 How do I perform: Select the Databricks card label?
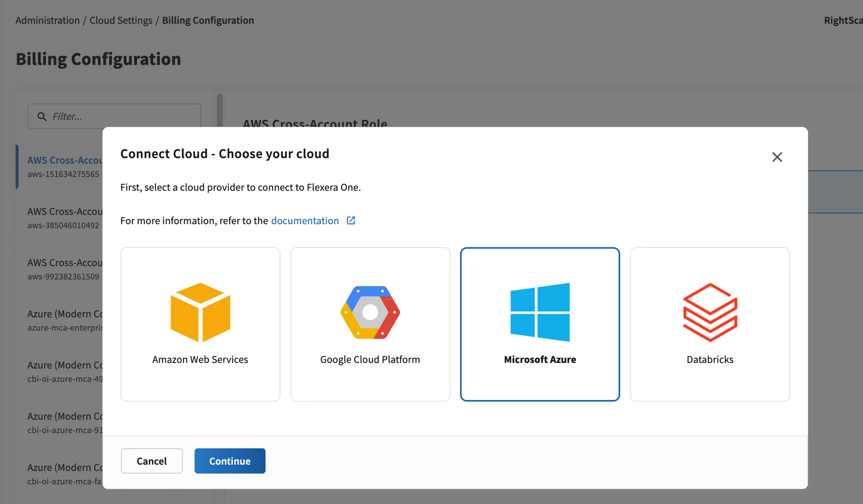click(x=710, y=359)
